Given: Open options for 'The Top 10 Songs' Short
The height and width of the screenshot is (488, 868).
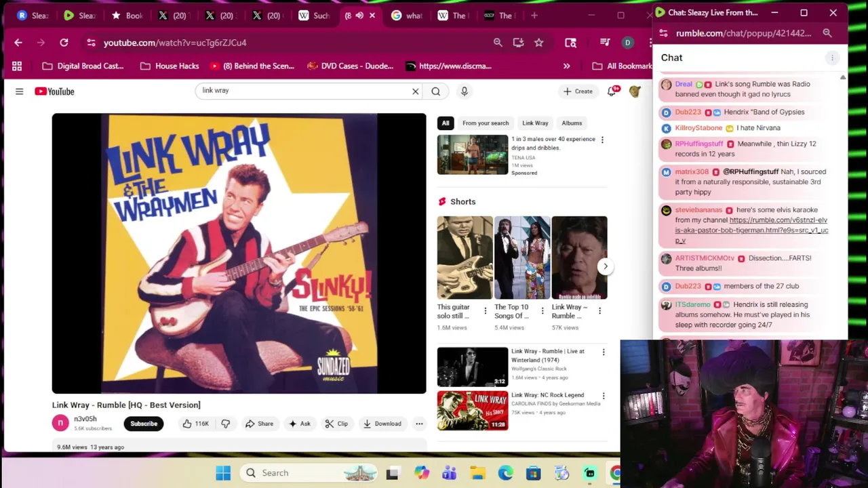Looking at the screenshot, I should point(542,311).
